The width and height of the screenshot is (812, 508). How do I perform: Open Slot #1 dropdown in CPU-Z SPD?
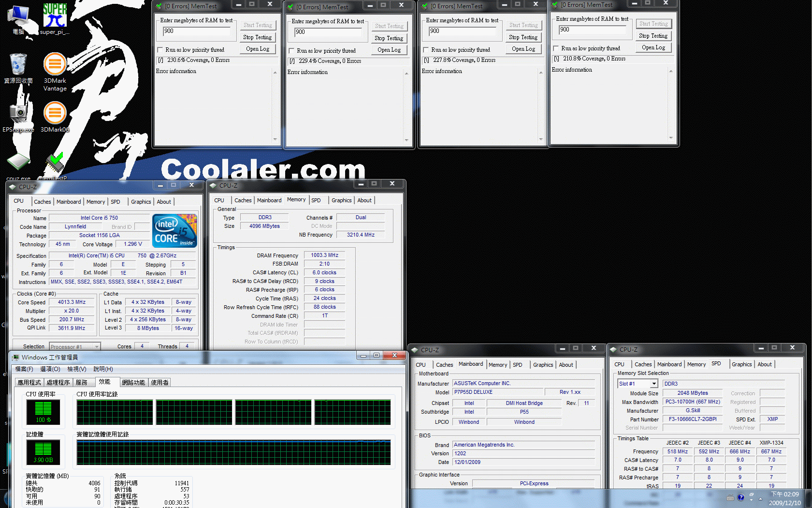(654, 384)
